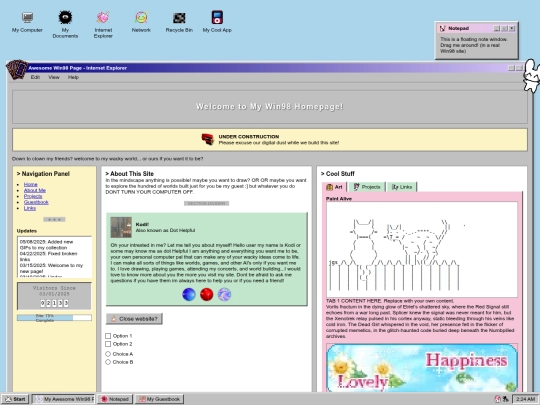
Task: Select the Choice A radio button
Action: pyautogui.click(x=108, y=354)
